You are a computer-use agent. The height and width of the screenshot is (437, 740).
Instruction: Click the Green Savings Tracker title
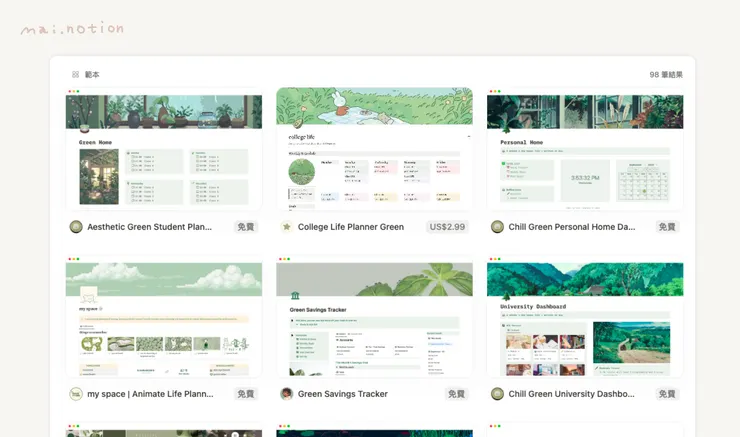click(343, 394)
